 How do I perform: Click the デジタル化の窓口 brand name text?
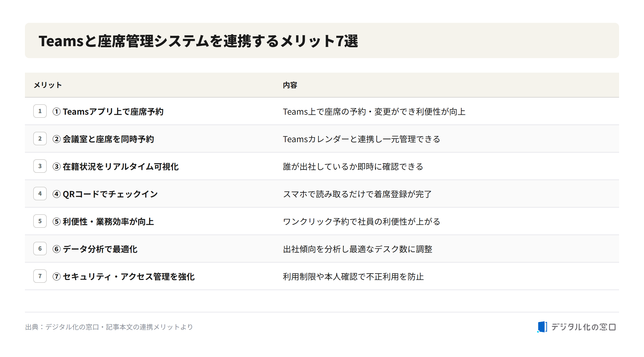point(583,327)
